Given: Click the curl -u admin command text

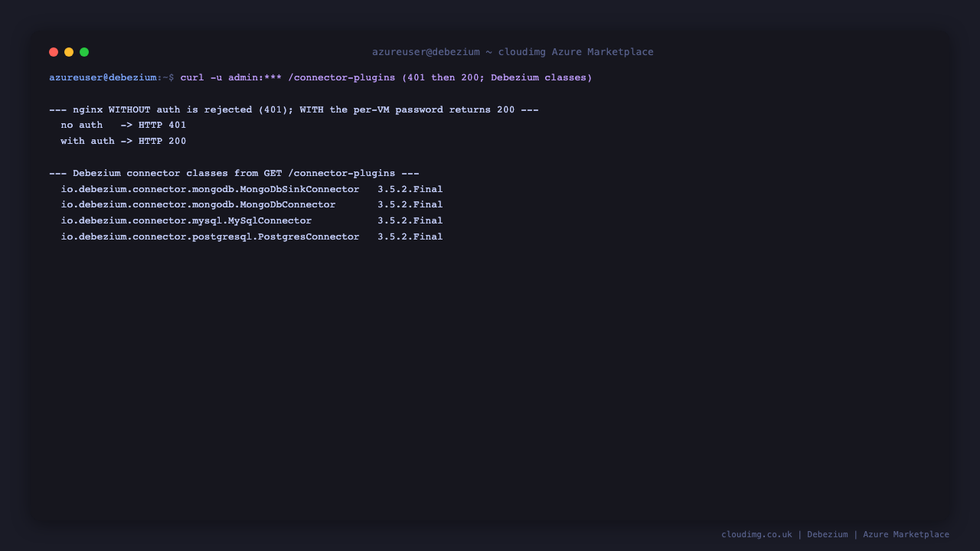Looking at the screenshot, I should (386, 77).
